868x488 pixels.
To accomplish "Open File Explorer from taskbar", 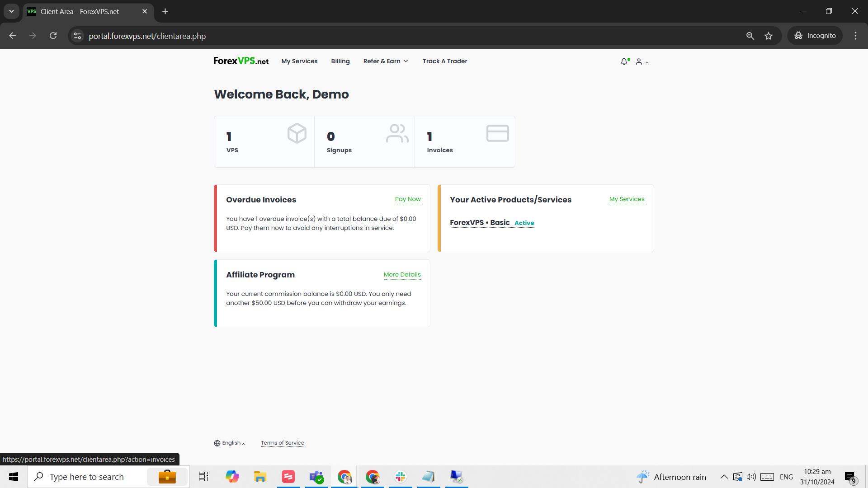I will click(x=260, y=477).
